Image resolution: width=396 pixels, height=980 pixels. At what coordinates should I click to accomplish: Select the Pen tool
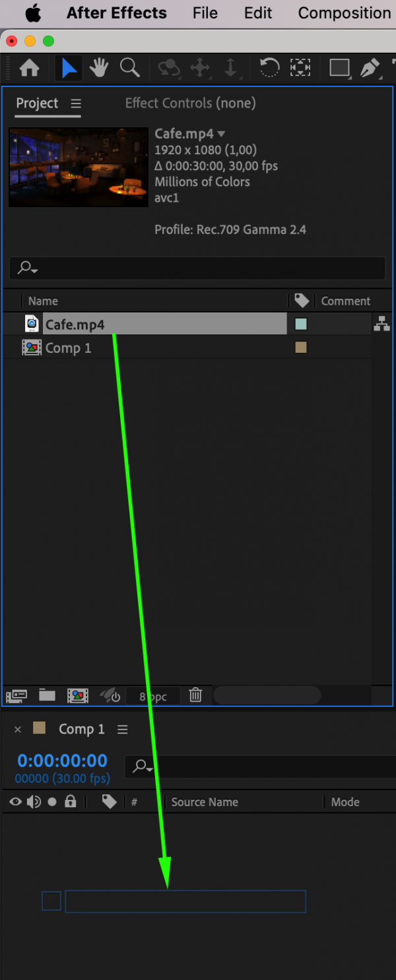pos(371,68)
